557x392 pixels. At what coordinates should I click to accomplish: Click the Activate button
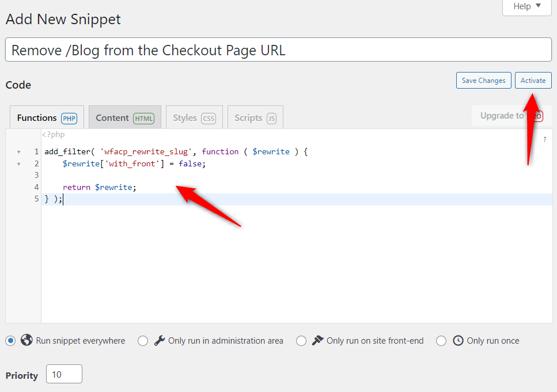point(533,81)
